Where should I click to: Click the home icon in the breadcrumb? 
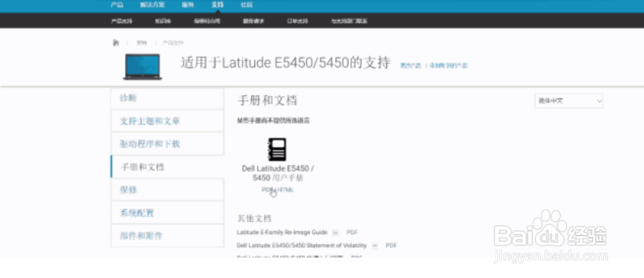116,43
